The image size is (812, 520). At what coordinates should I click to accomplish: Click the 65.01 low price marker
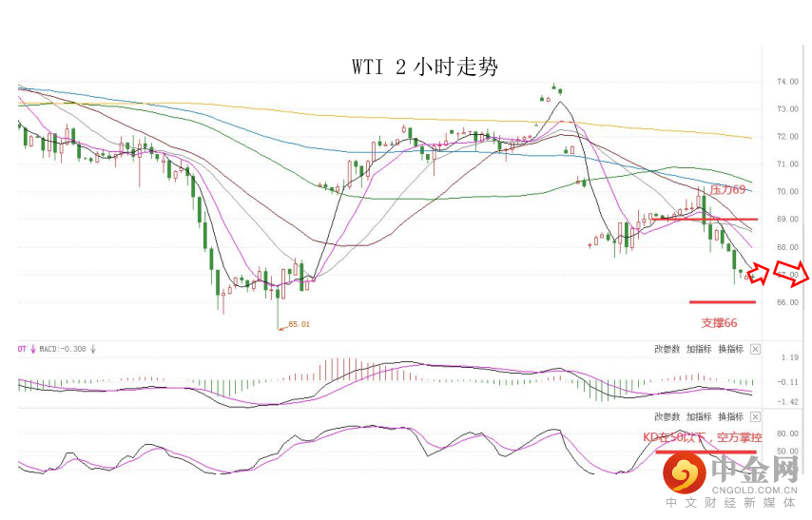point(298,324)
